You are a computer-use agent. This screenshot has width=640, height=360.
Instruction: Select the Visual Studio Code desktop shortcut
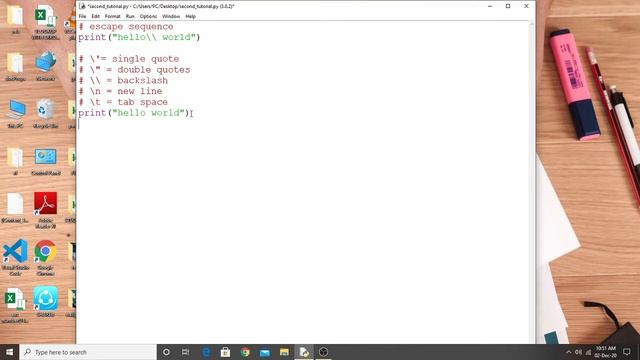point(16,257)
